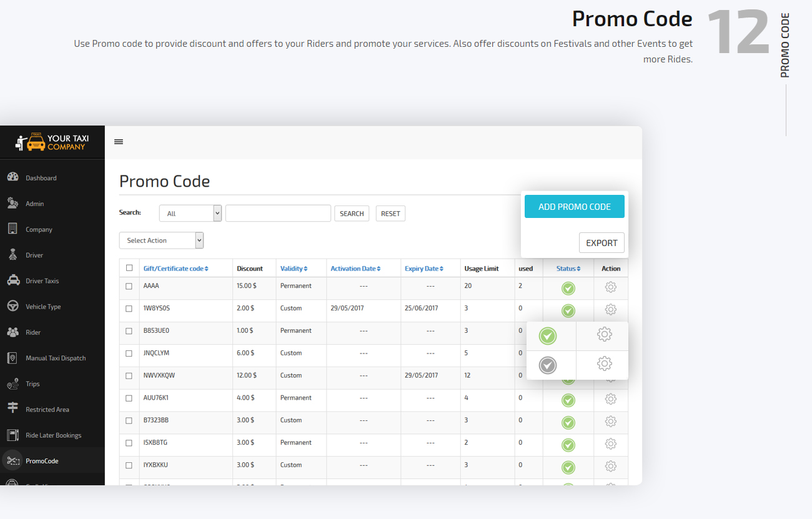Select the checkbox for code B7323BB
The height and width of the screenshot is (519, 812).
tap(129, 420)
